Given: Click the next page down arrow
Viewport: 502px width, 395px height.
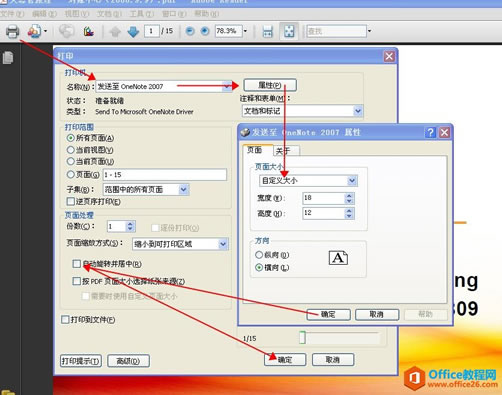Looking at the screenshot, I should pyautogui.click(x=133, y=32).
